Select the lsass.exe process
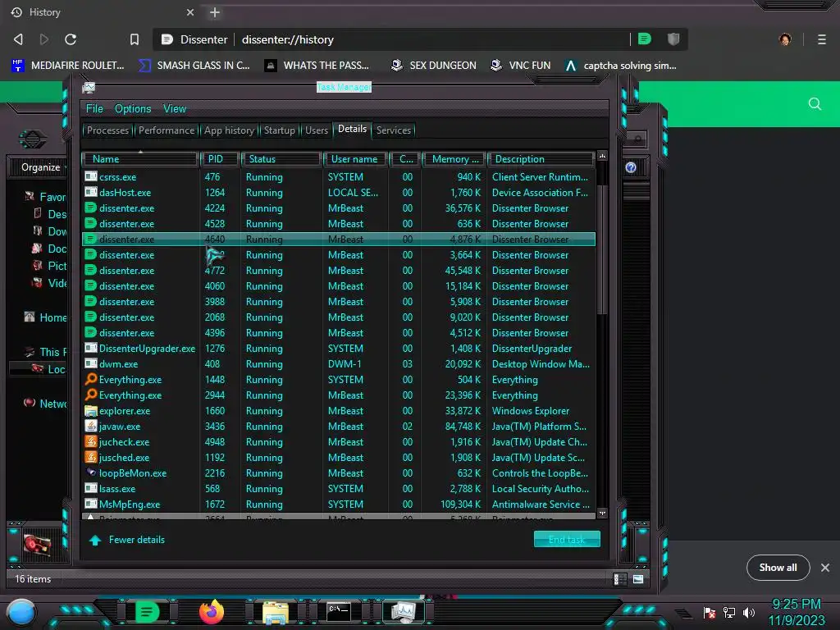Image resolution: width=840 pixels, height=630 pixels. (339, 489)
